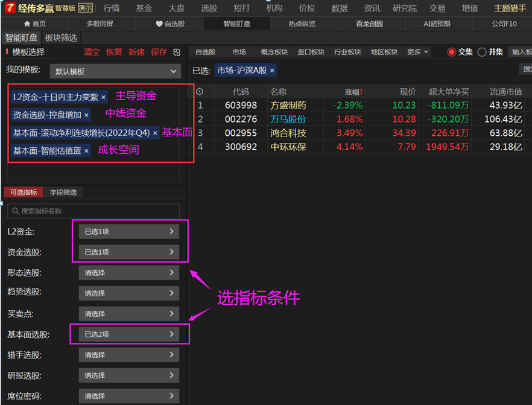The height and width of the screenshot is (405, 532).
Task: Expand the 趋势选股 indicator selector
Action: 129,293
